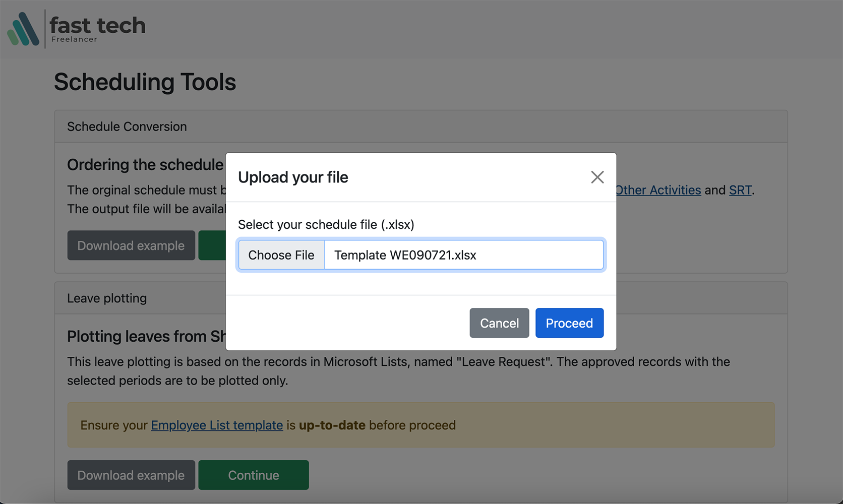Click the fast tech Freelancer brand text
Screen dimensions: 843x504
(x=97, y=29)
